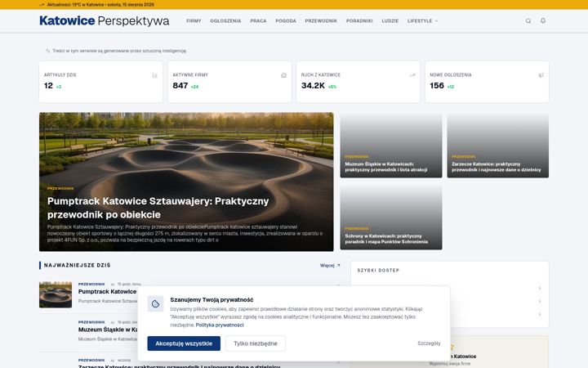The height and width of the screenshot is (368, 588).
Task: Click the 156 new listings value
Action: click(437, 86)
